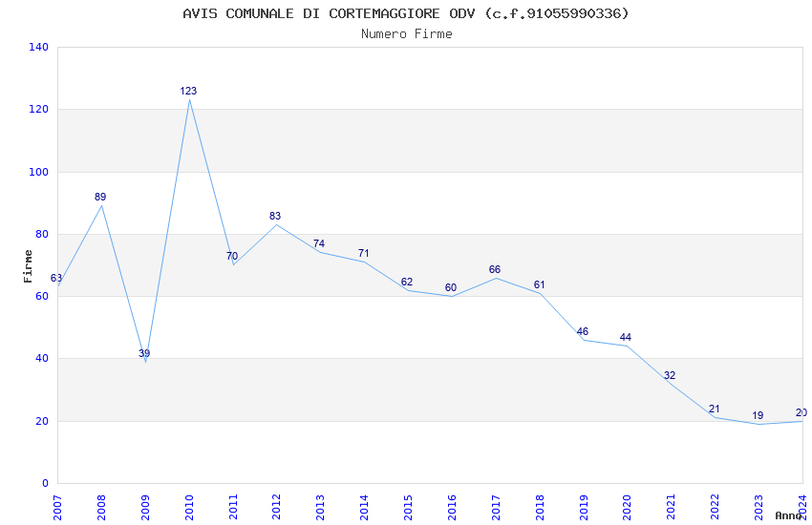This screenshot has width=812, height=525.
Task: Click the x-axis year 2012
Action: pyautogui.click(x=276, y=508)
